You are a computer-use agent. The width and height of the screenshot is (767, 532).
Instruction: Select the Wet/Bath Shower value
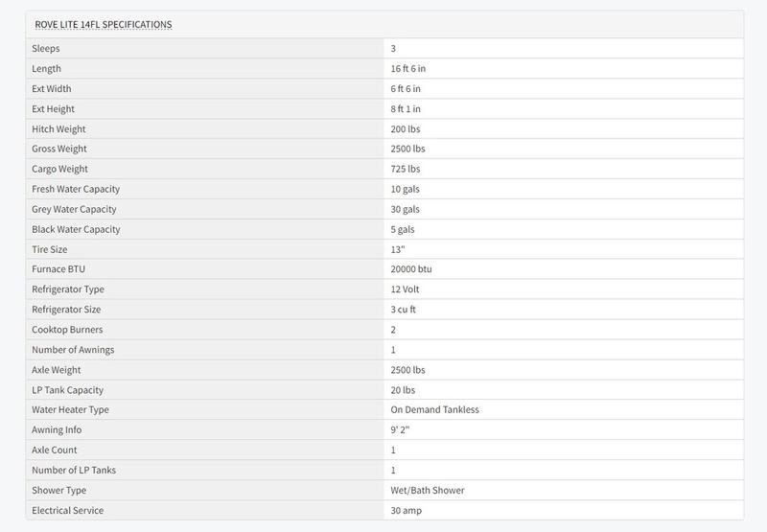427,490
